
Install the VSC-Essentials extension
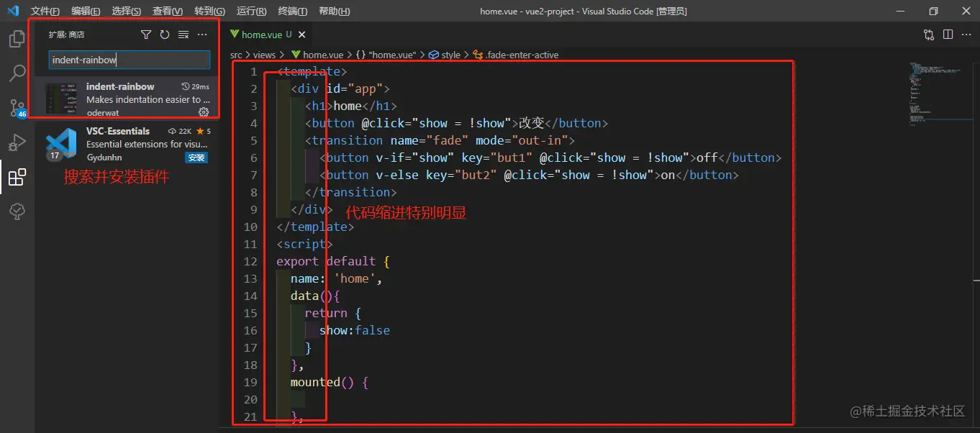196,158
